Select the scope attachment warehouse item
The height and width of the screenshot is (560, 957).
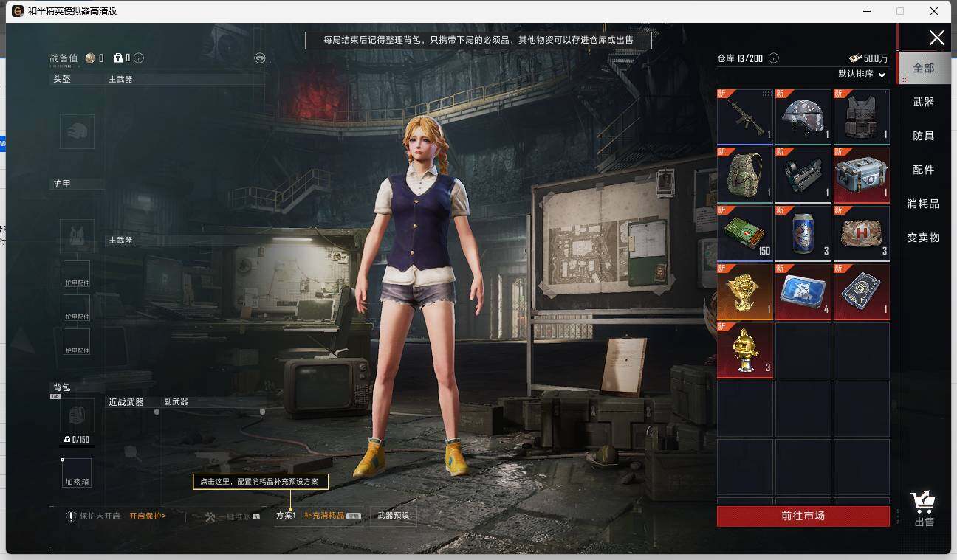point(803,175)
